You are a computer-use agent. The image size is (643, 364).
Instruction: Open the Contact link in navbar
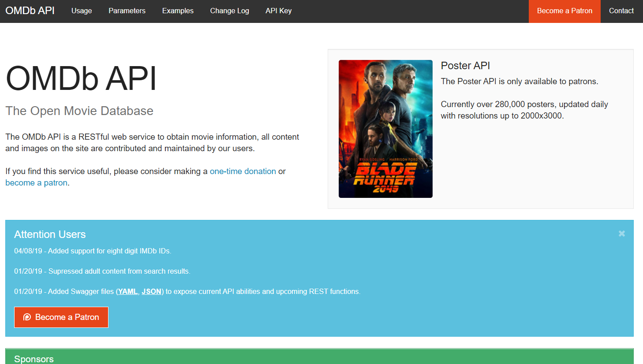point(621,11)
